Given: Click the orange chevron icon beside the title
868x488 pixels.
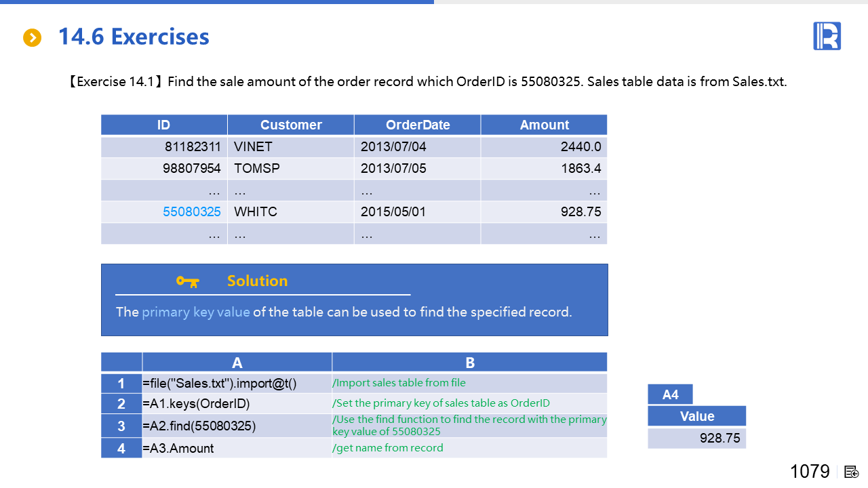Looking at the screenshot, I should click(32, 38).
